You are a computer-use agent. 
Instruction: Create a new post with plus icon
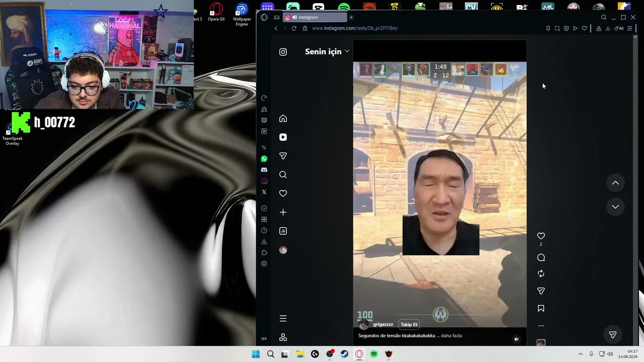point(283,212)
